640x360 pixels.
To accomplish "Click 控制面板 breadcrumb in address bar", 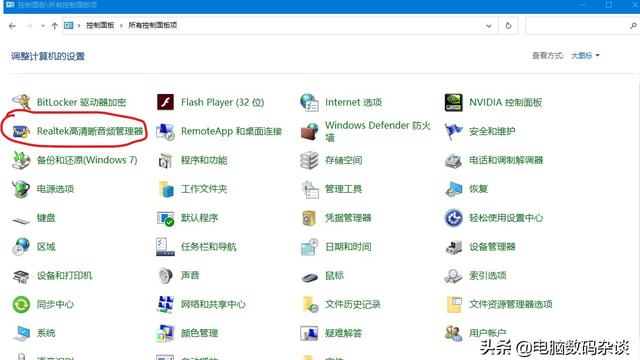I will point(100,25).
